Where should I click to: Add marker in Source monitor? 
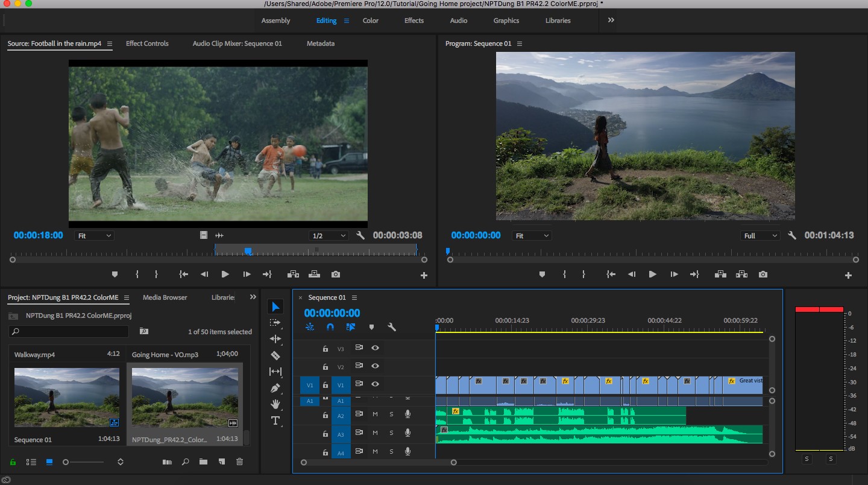(115, 274)
